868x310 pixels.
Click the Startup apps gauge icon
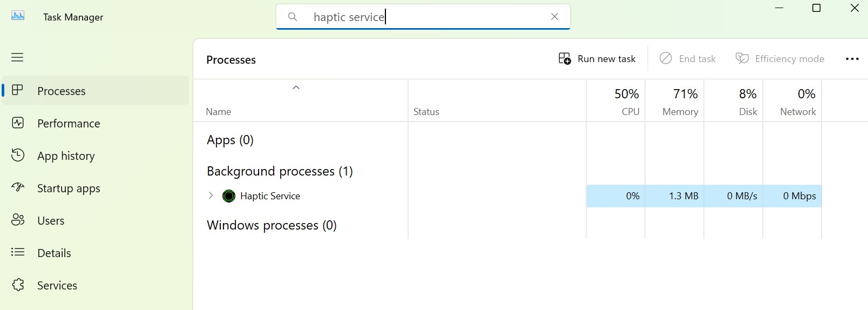(x=18, y=187)
